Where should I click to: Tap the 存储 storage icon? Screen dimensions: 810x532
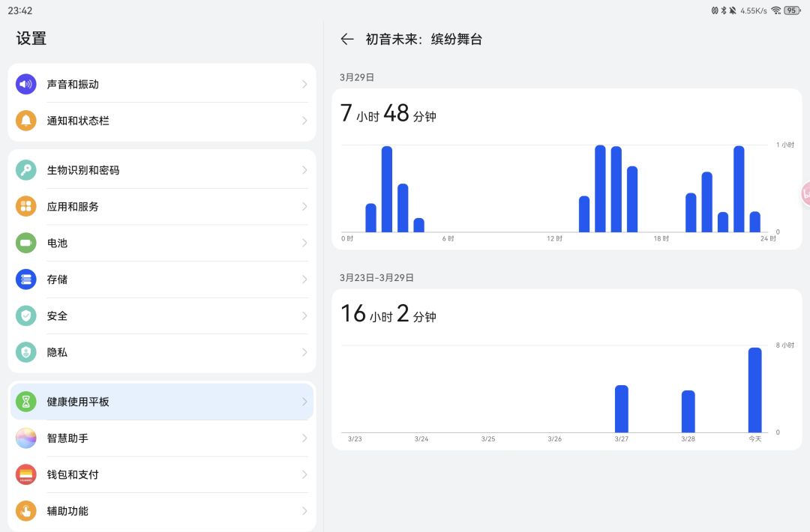[x=25, y=279]
